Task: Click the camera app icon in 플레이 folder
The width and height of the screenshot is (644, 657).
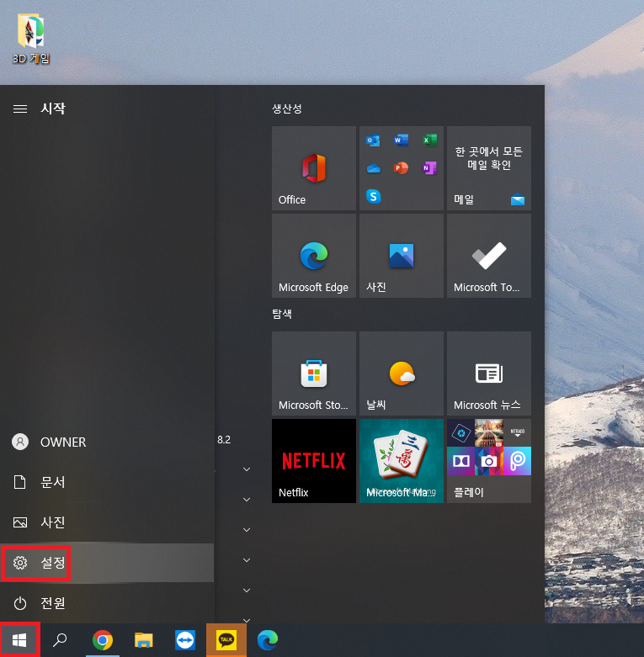Action: 489,461
